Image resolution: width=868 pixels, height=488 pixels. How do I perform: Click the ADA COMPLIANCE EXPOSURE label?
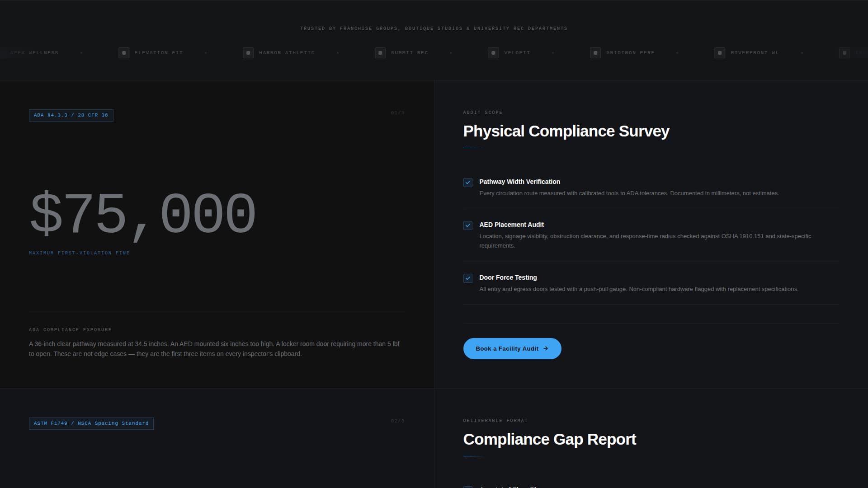pos(70,330)
